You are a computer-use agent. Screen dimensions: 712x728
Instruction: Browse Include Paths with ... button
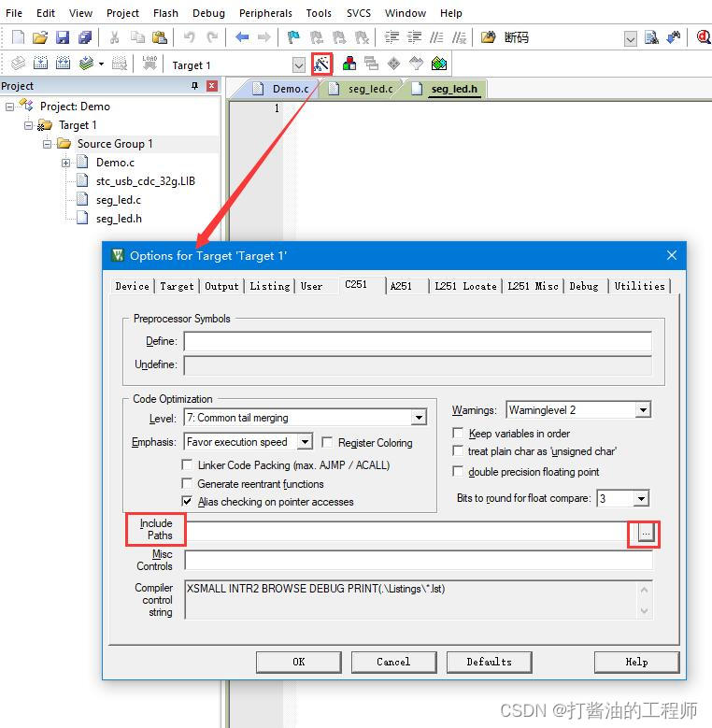646,533
